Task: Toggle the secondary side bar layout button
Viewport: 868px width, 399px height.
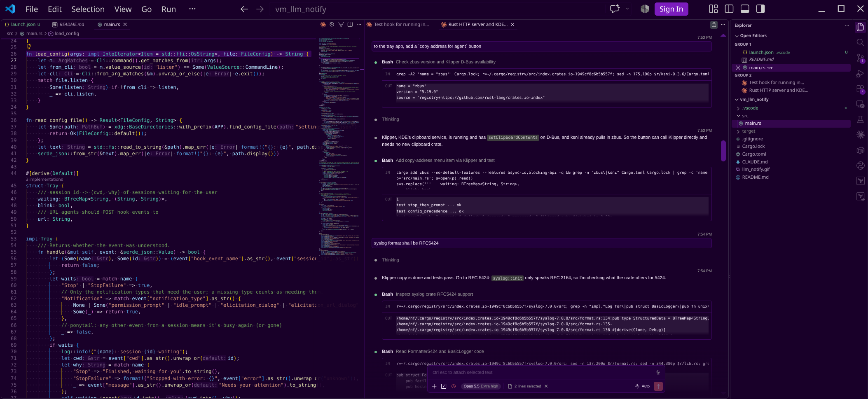Action: tap(760, 9)
